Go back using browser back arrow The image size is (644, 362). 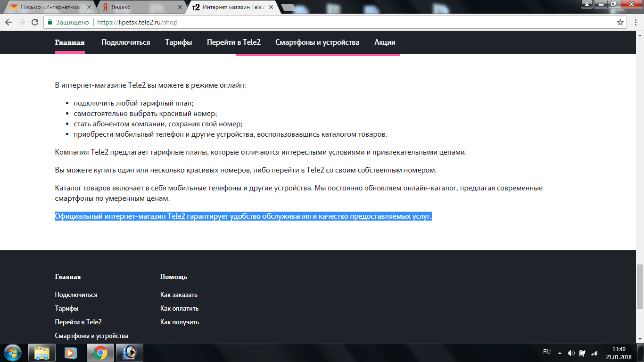(x=8, y=22)
